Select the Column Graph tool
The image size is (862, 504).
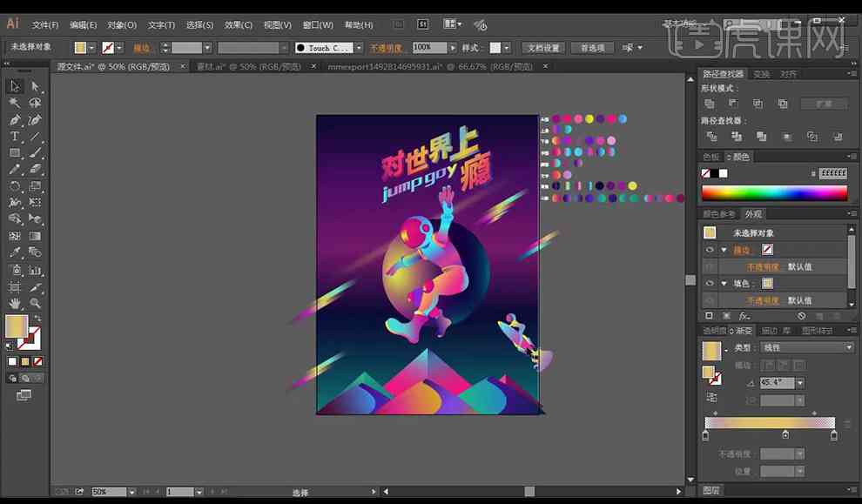[x=35, y=270]
